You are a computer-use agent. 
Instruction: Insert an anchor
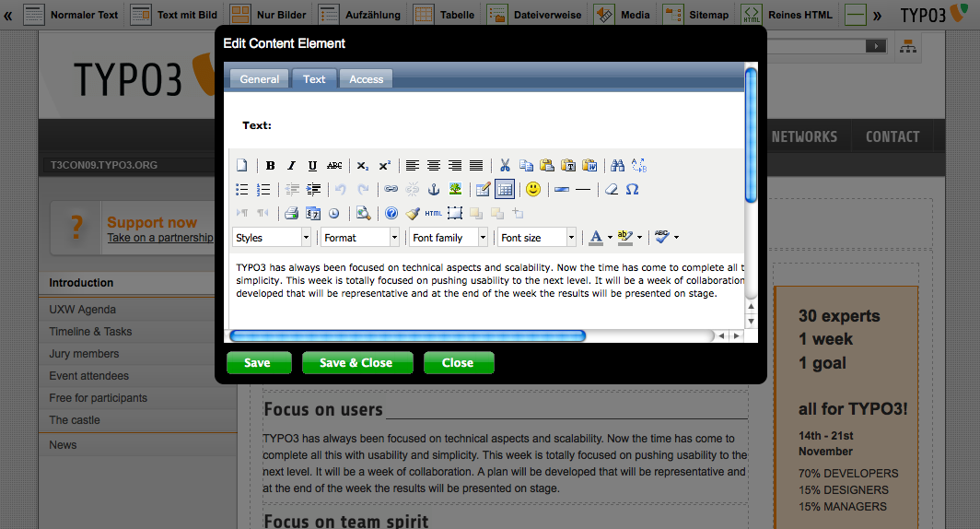click(433, 189)
